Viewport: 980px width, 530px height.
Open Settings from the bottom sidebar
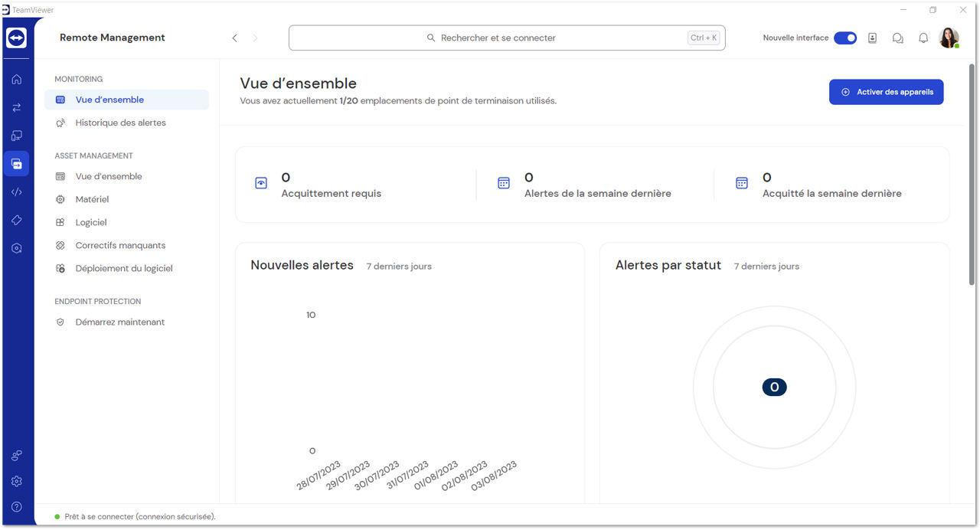(16, 482)
